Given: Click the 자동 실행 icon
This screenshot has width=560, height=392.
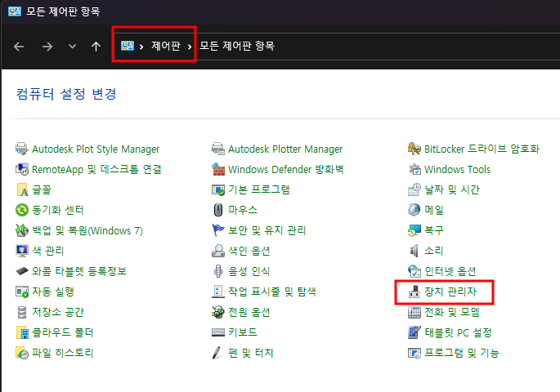Looking at the screenshot, I should (22, 292).
